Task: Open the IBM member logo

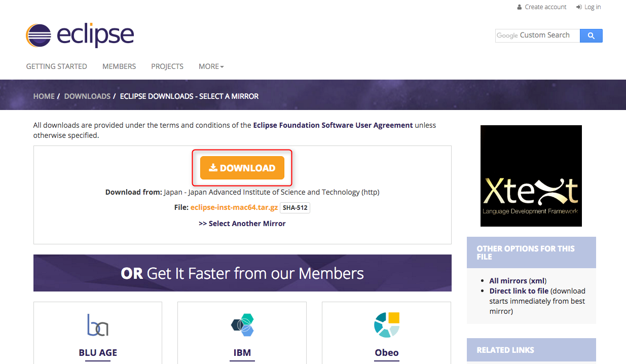Action: click(242, 325)
